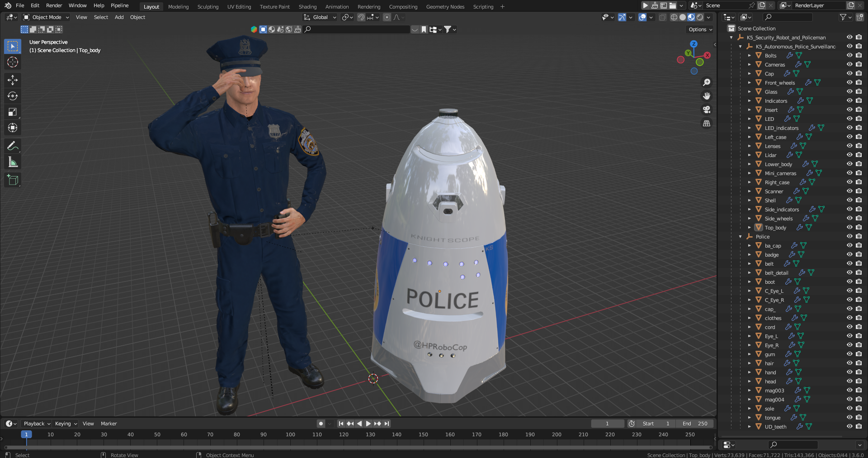
Task: Click the outliner filter funnel icon
Action: 843,17
